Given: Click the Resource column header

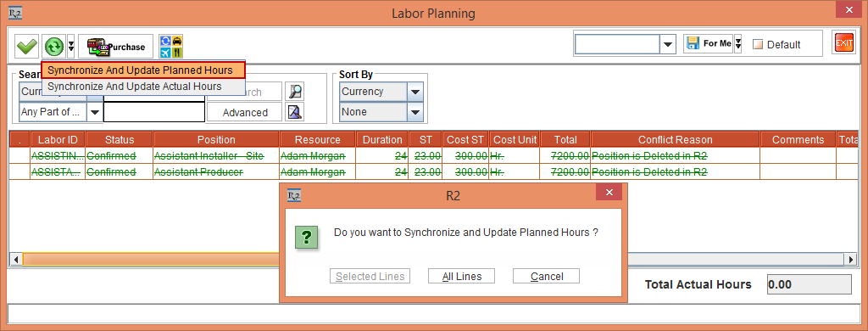Looking at the screenshot, I should pos(317,140).
